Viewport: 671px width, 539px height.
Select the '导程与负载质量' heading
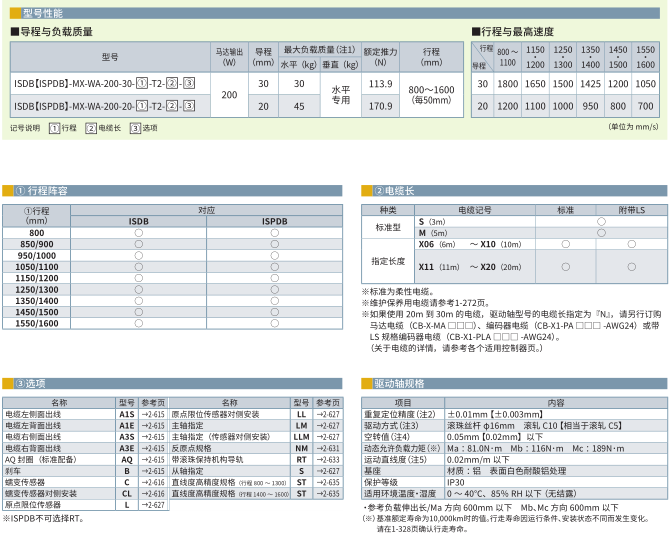click(52, 32)
